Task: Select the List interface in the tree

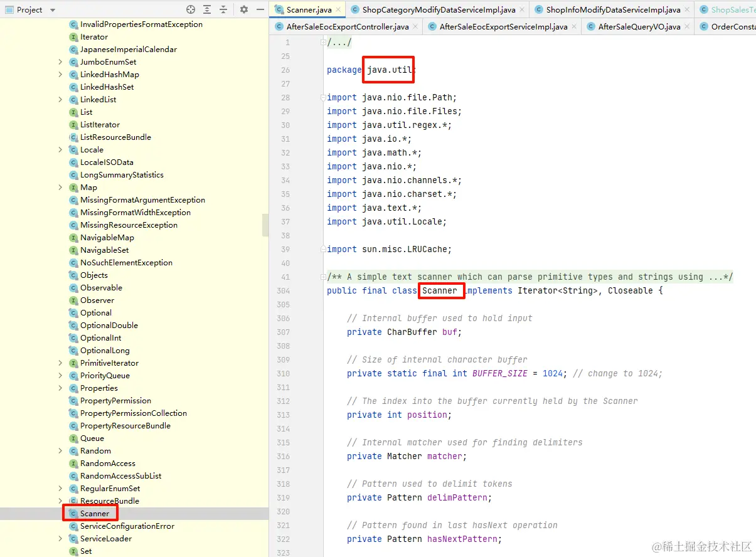Action: (x=86, y=112)
